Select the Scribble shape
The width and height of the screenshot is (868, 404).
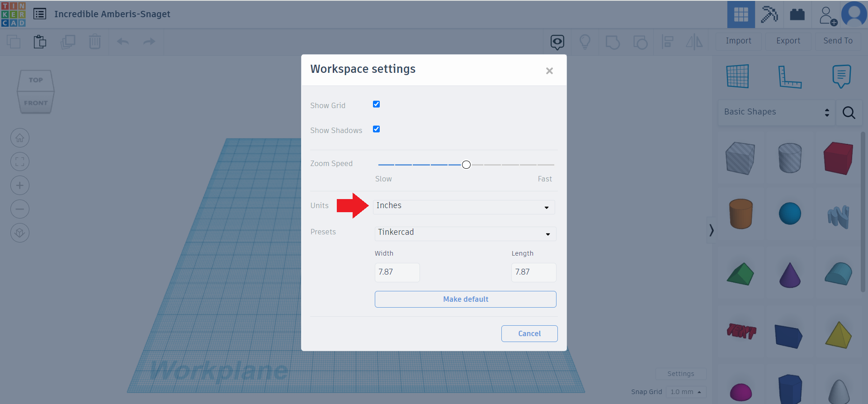click(839, 217)
